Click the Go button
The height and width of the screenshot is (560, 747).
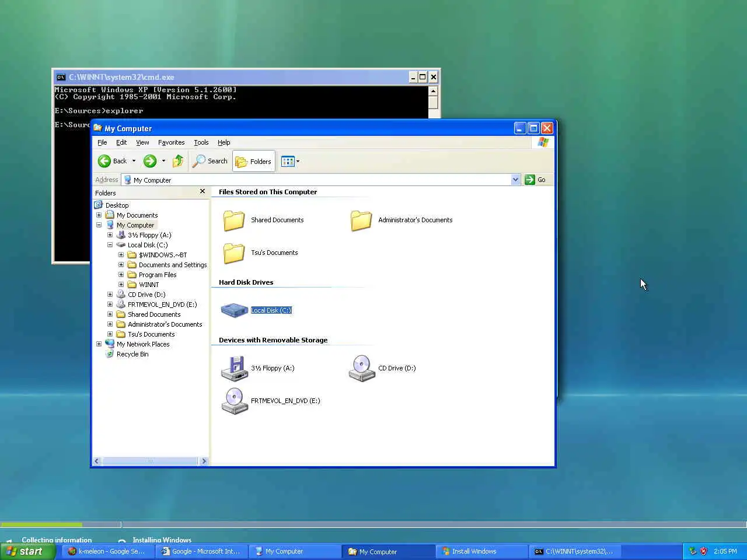click(x=535, y=180)
